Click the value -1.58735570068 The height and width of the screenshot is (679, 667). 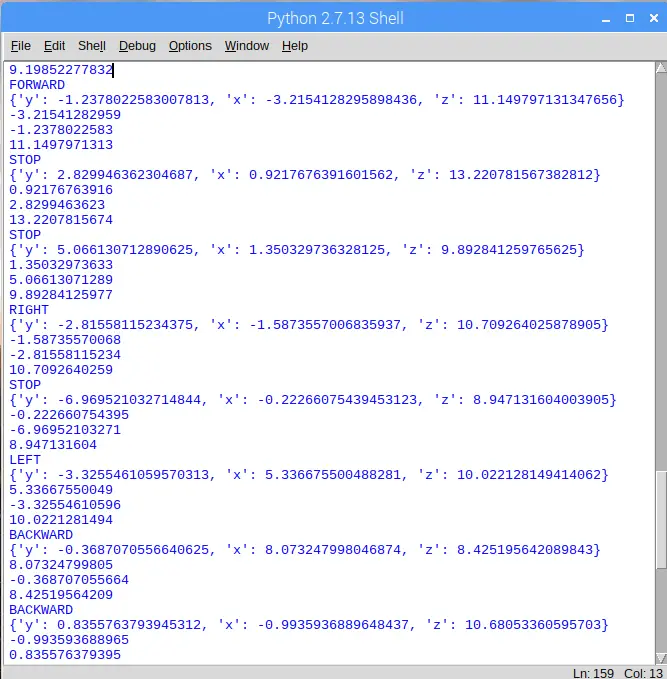coord(65,340)
